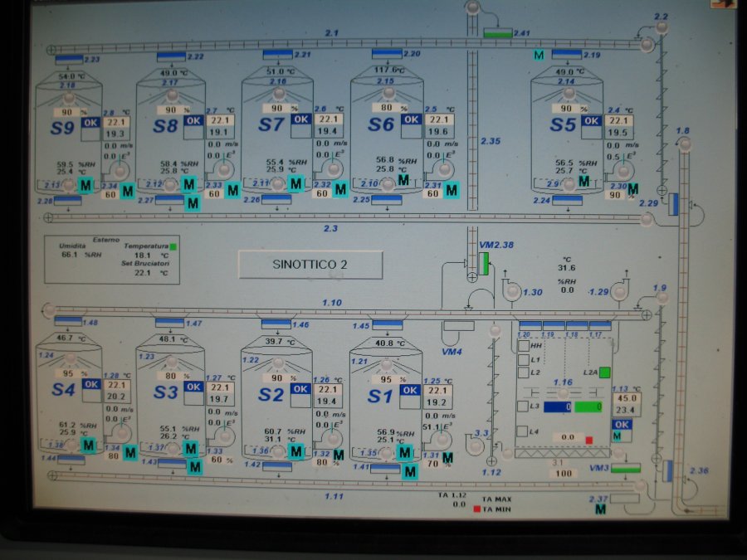Click the OK button of silo S9
The width and height of the screenshot is (747, 560).
click(x=90, y=123)
